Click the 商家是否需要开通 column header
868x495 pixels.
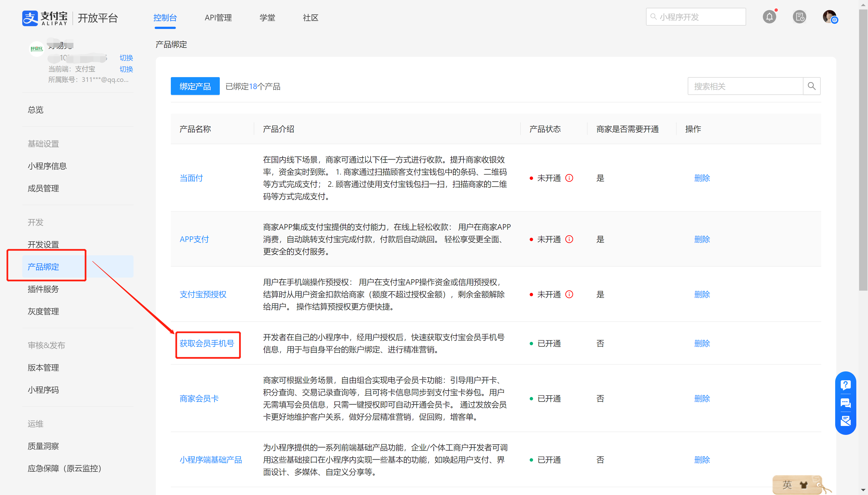pyautogui.click(x=627, y=129)
